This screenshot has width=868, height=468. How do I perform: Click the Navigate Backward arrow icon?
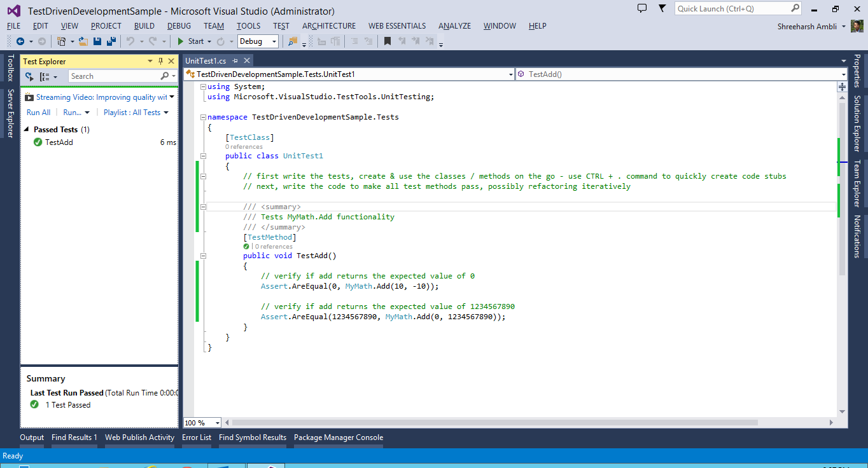20,41
